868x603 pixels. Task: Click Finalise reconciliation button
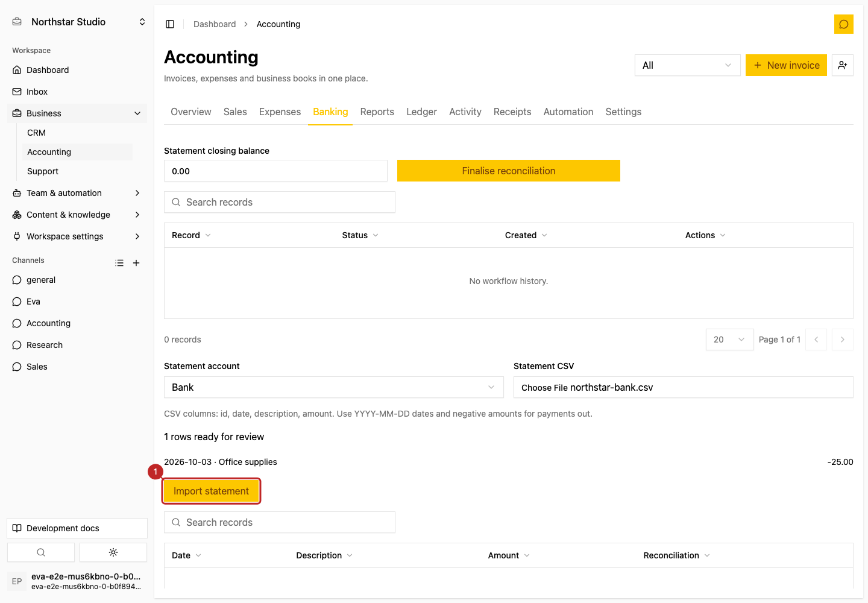click(509, 171)
